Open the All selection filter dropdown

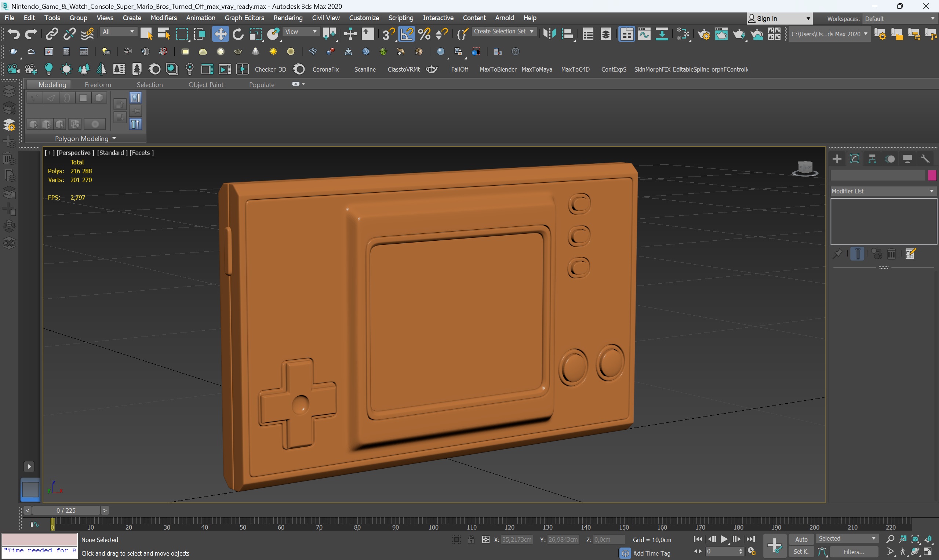(118, 32)
